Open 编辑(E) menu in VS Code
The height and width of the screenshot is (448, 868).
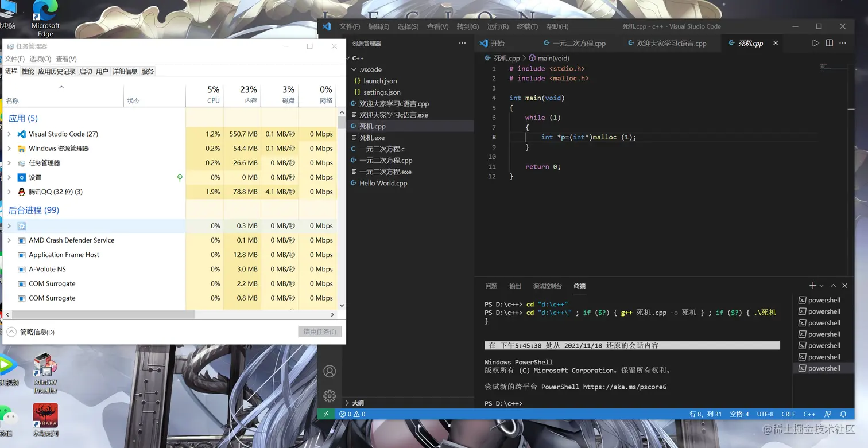click(378, 26)
